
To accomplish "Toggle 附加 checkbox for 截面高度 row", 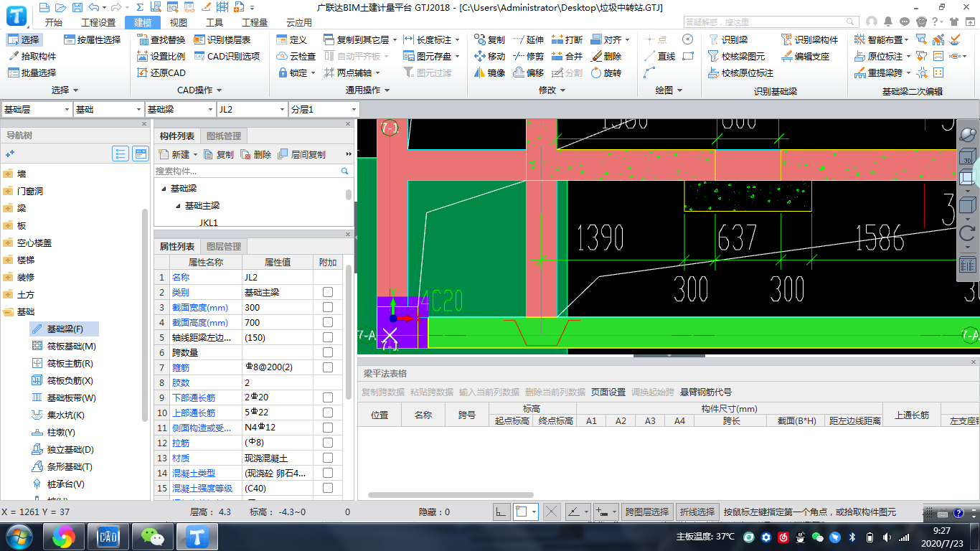I will (x=328, y=322).
